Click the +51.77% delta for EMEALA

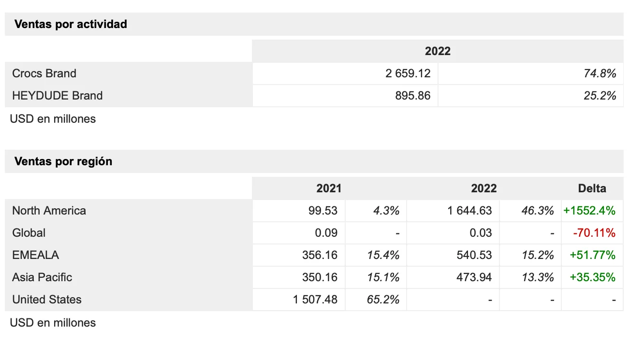(592, 255)
